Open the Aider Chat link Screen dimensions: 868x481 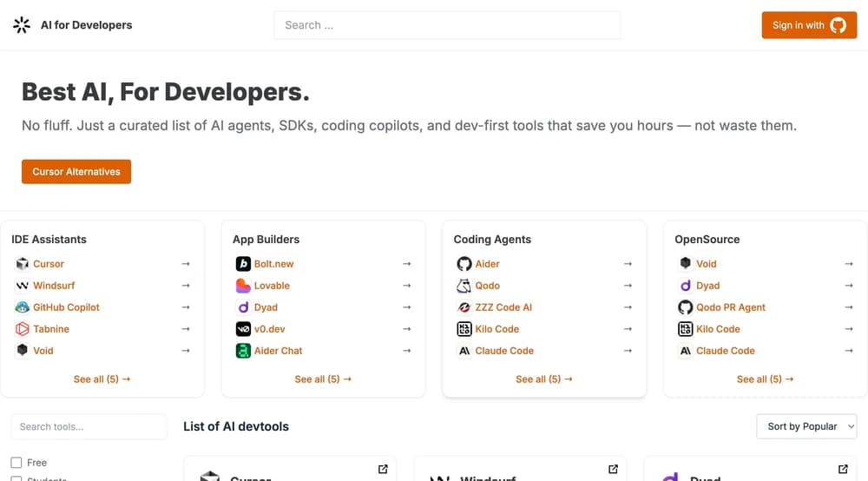point(278,351)
